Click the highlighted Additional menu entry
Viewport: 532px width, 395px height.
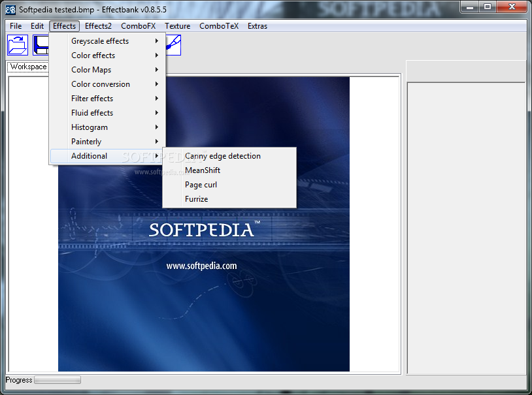coord(107,156)
